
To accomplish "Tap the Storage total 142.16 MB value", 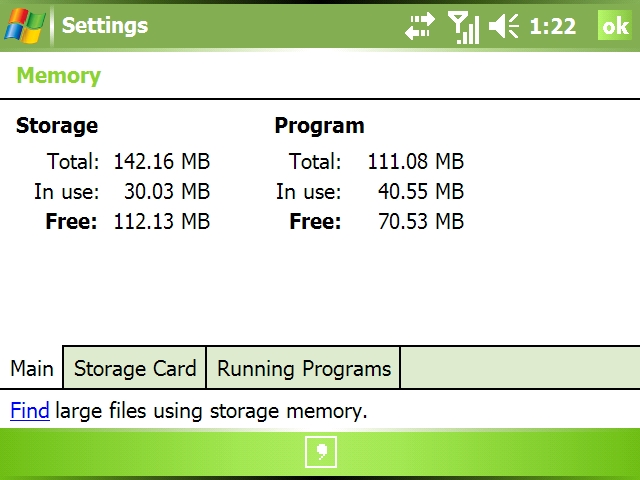I will pos(162,161).
